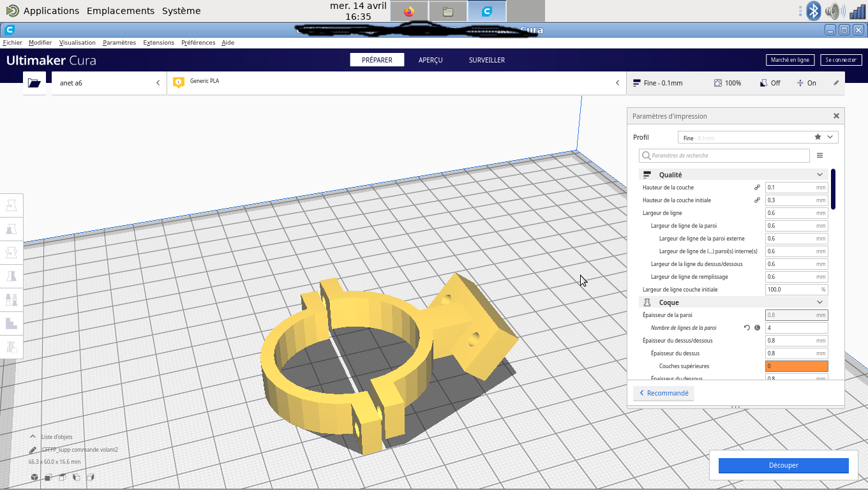Select the PRÉPARER tab
Screen dimensions: 868x490
click(377, 60)
